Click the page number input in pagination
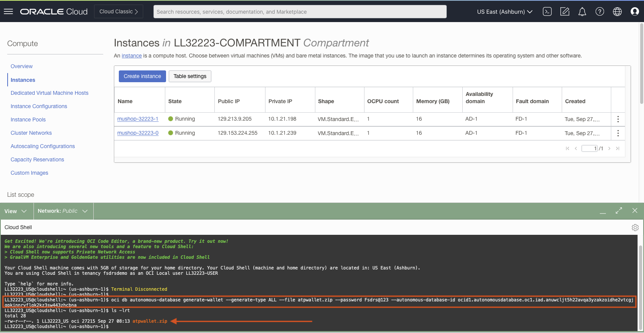The height and width of the screenshot is (333, 644). point(590,148)
